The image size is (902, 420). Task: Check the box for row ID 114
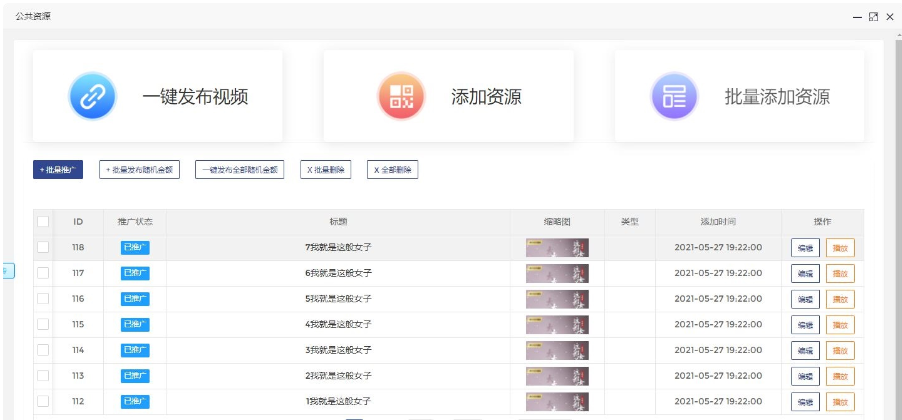[x=43, y=350]
